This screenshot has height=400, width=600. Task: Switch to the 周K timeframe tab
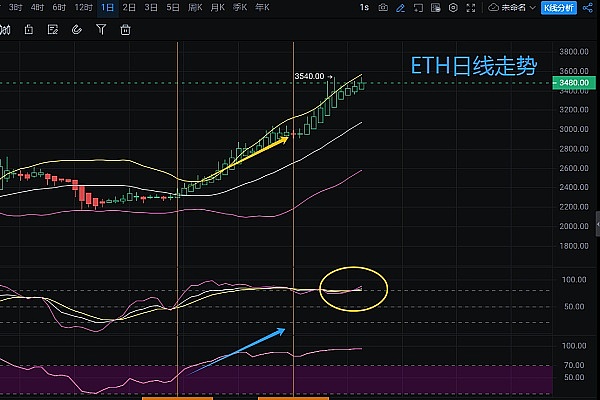[198, 8]
